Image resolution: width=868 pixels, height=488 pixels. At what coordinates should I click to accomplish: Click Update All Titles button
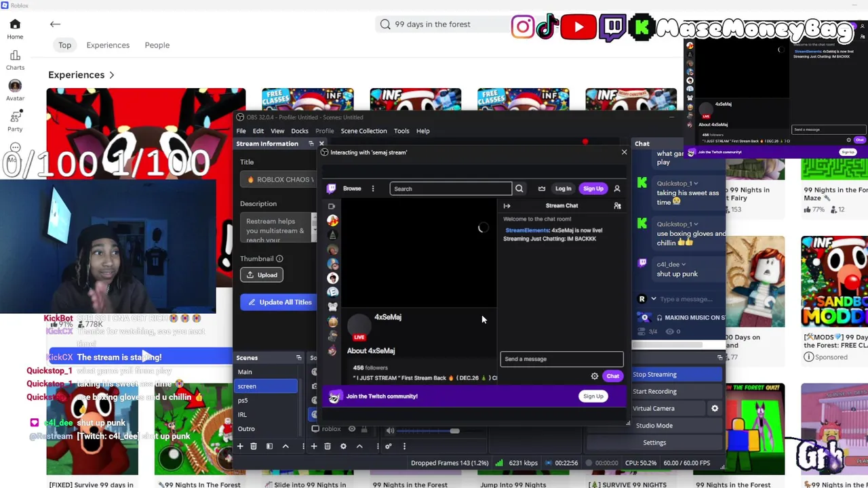[279, 302]
